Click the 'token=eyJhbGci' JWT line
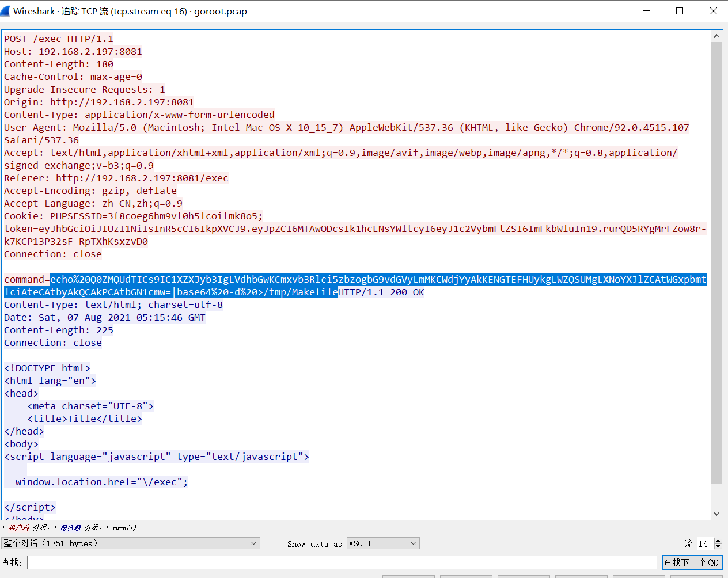This screenshot has width=728, height=578. tap(355, 229)
